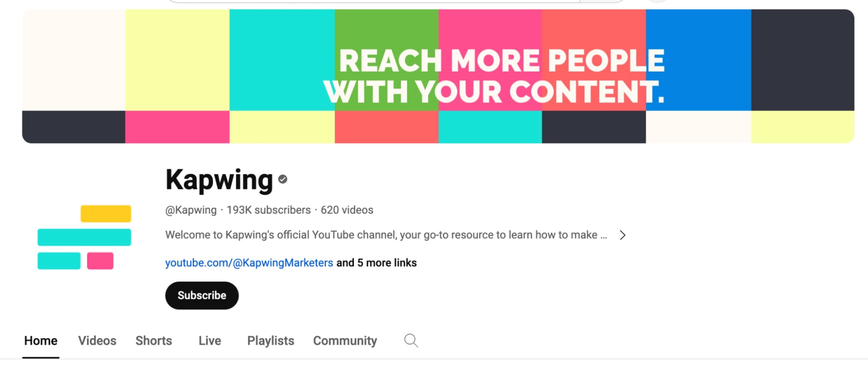Screen dimensions: 868x373
Task: Open the youtube.com/@KapwingMarketers link
Action: tap(249, 263)
